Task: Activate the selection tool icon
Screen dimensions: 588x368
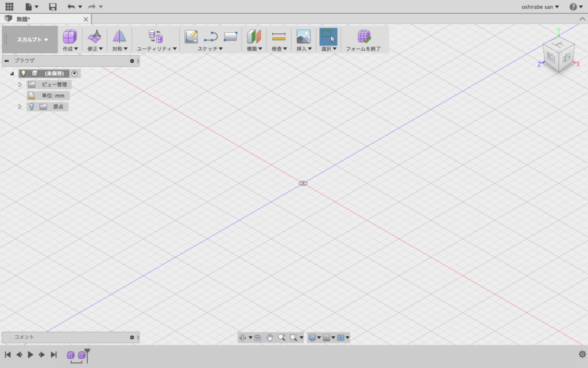Action: tap(328, 36)
